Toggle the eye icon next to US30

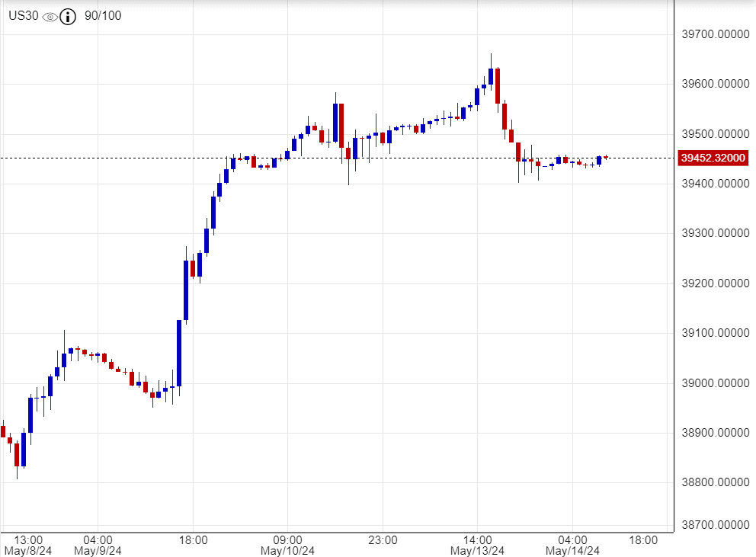click(x=50, y=16)
